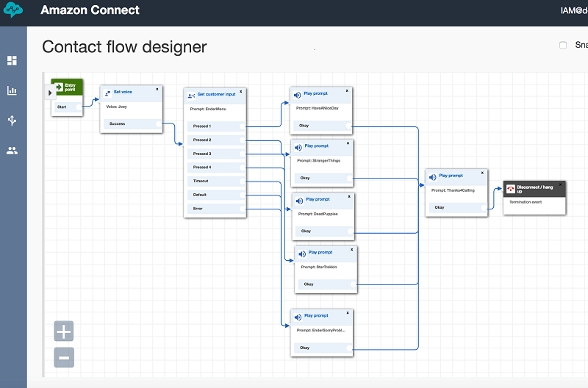
Task: Select the Timeout branch row
Action: (216, 181)
